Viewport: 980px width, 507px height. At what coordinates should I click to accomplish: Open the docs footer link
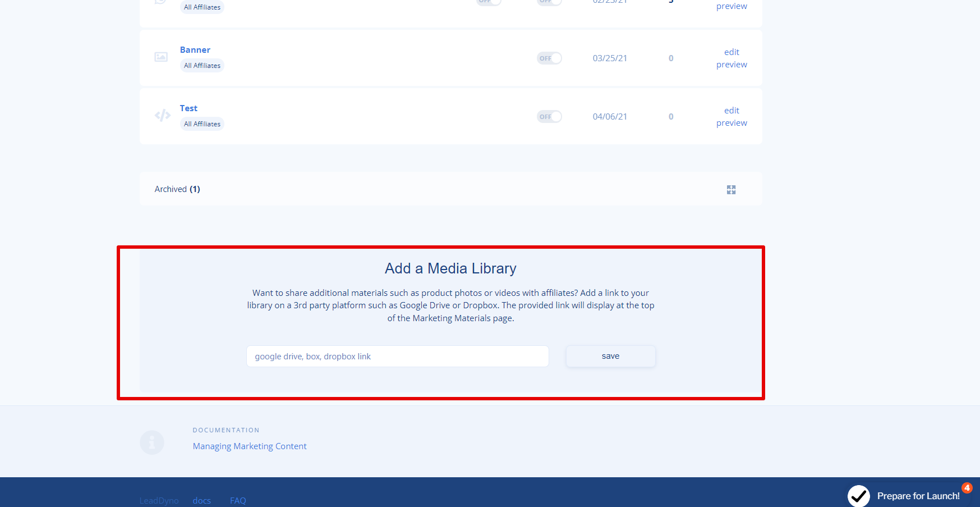click(x=201, y=501)
